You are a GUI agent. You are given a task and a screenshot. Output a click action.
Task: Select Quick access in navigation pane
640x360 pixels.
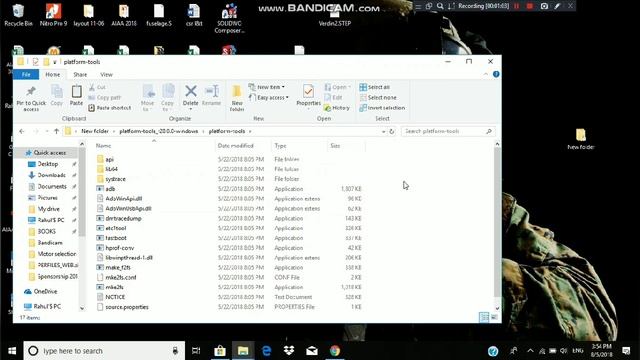coord(49,153)
